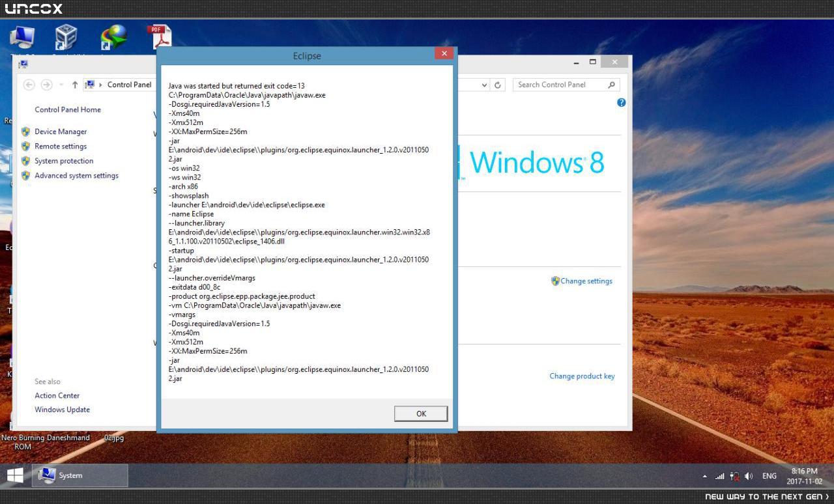This screenshot has width=834, height=504.
Task: Click the Search Control Panel field
Action: [x=565, y=85]
